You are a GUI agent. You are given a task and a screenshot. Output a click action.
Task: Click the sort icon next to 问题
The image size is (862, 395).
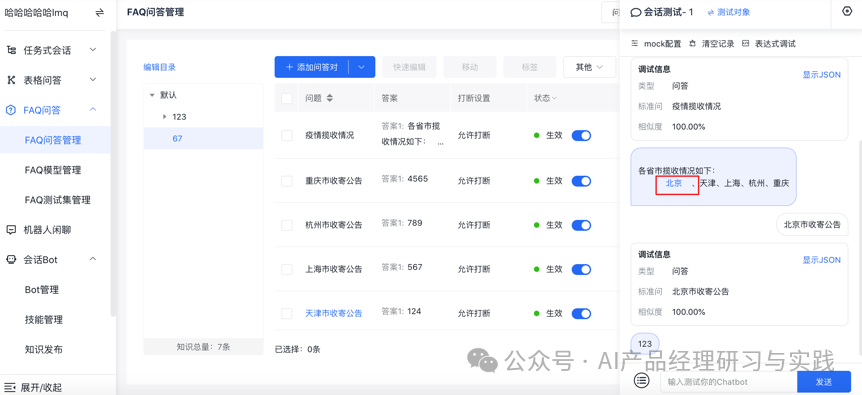[x=330, y=98]
